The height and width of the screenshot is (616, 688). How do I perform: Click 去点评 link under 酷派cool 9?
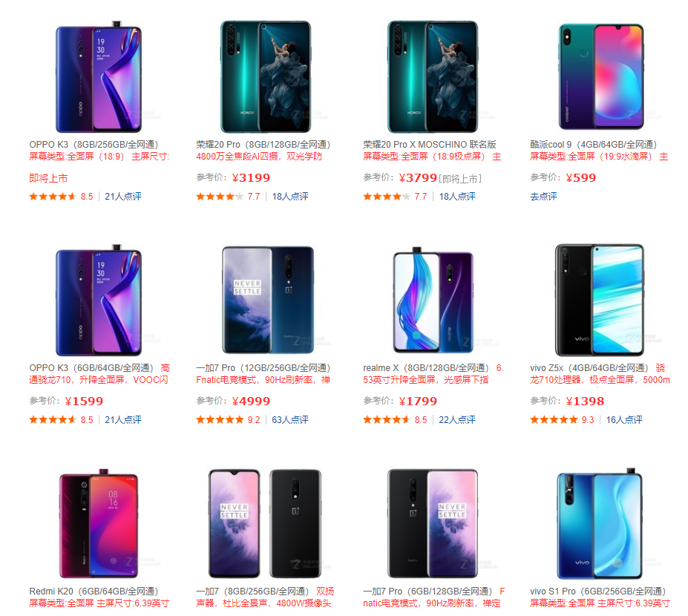543,197
